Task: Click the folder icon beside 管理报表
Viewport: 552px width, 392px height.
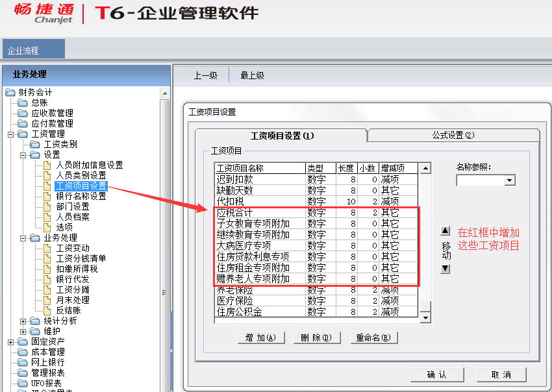Action: [23, 373]
